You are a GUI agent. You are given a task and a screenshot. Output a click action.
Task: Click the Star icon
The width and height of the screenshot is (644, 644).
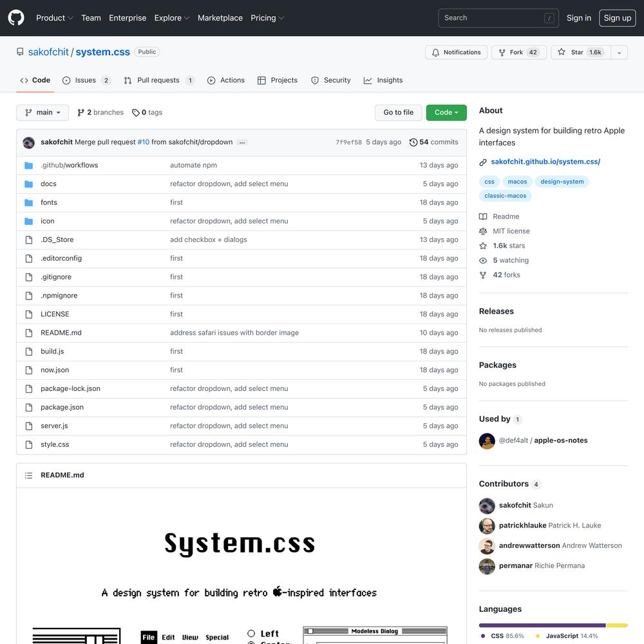click(x=562, y=52)
